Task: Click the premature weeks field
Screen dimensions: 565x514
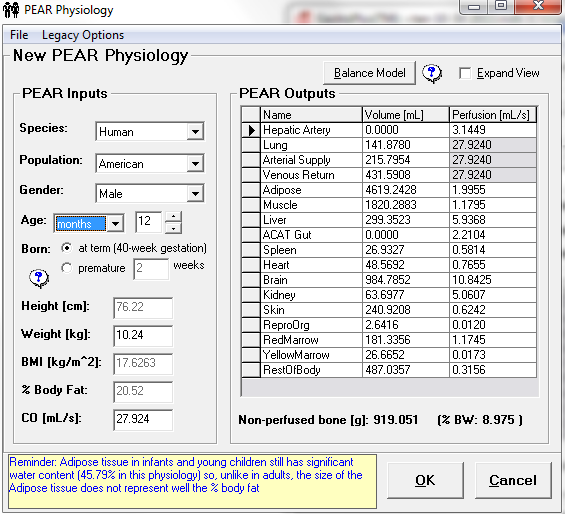Action: pyautogui.click(x=151, y=269)
